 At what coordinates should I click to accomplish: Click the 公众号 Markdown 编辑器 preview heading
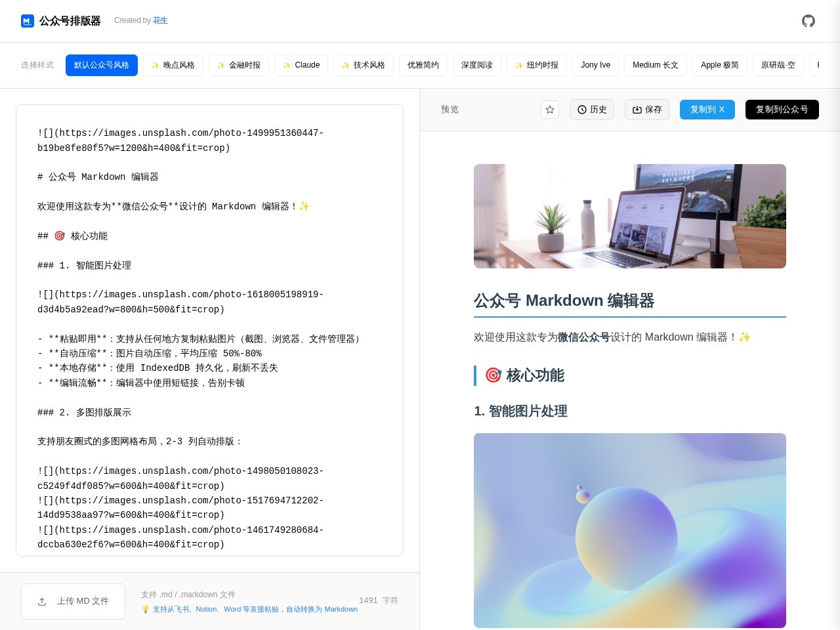tap(564, 301)
